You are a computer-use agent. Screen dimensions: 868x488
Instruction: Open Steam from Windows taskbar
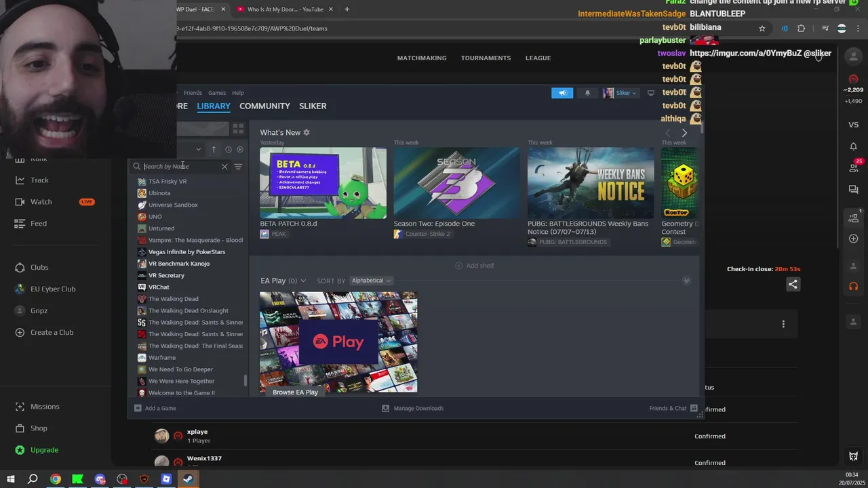(188, 479)
